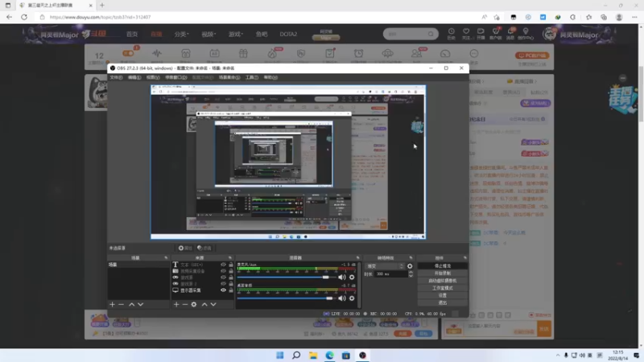Toggle visibility of the 游戏源 2 source
The image size is (644, 362).
pos(223,284)
